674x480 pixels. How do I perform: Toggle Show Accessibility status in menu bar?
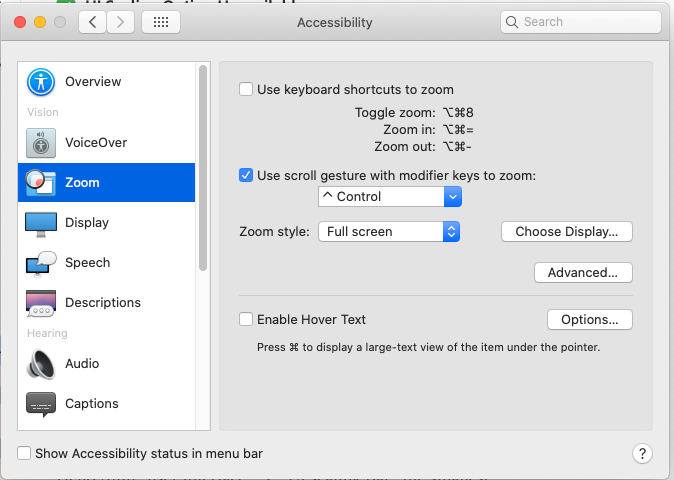point(25,454)
